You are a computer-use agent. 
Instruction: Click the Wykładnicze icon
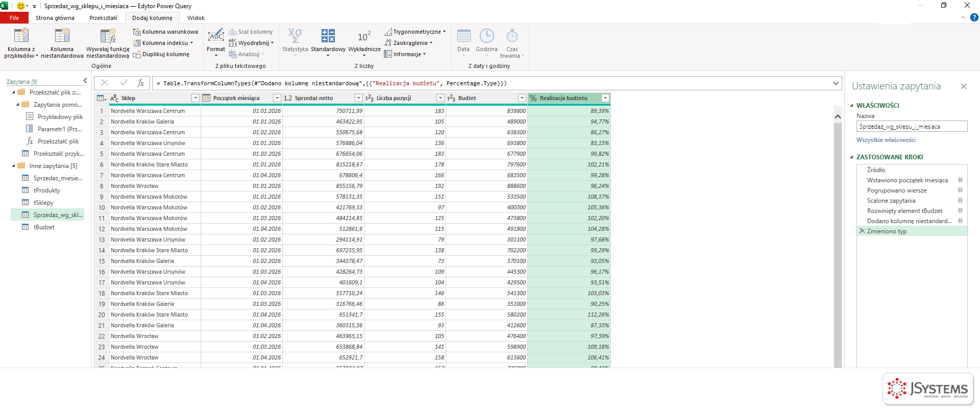tap(364, 36)
